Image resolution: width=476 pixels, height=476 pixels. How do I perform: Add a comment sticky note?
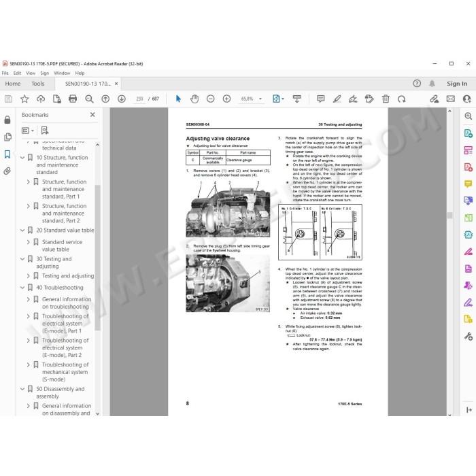[320, 99]
